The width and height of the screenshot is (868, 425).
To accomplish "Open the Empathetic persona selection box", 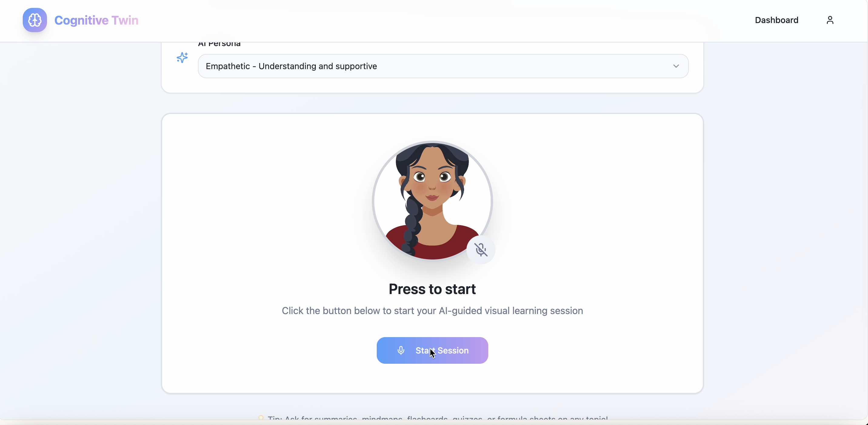I will (443, 66).
